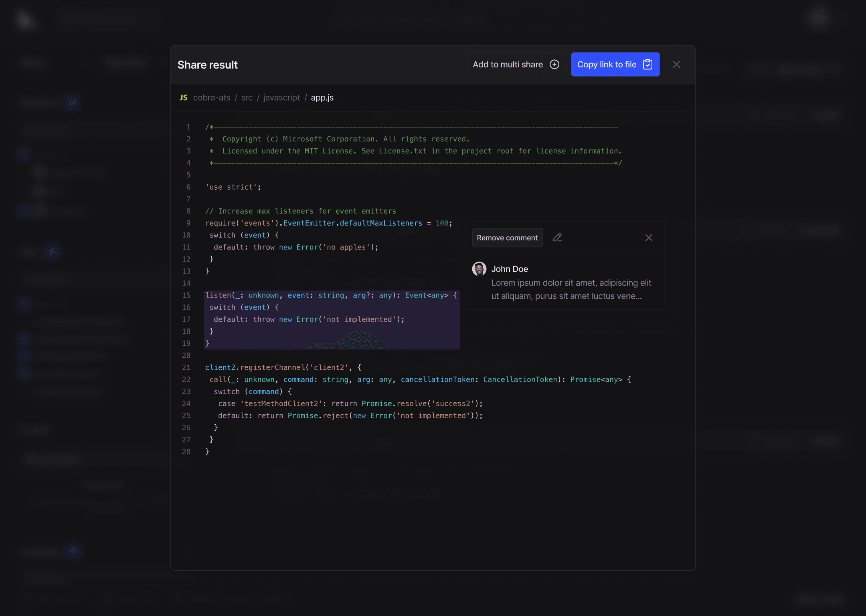Image resolution: width=866 pixels, height=616 pixels.
Task: Click Copy link to file button
Action: (x=615, y=65)
